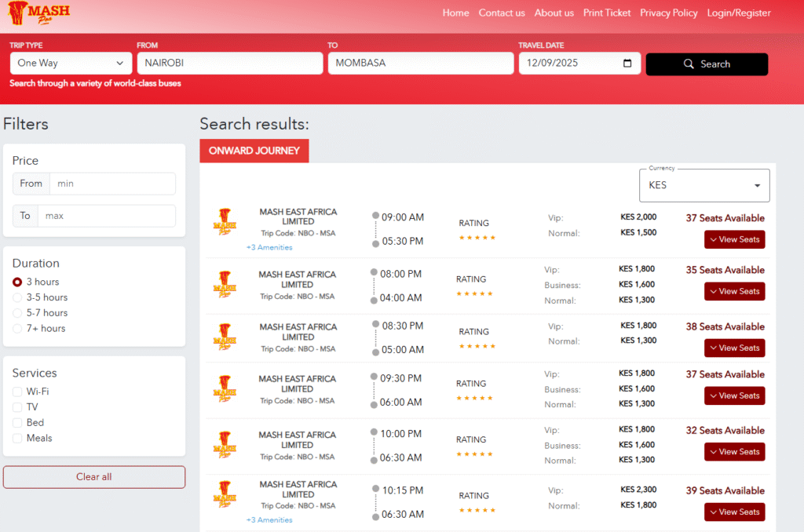Click the Mash logo on the 08:30 PM trip
804x532 pixels.
point(225,337)
